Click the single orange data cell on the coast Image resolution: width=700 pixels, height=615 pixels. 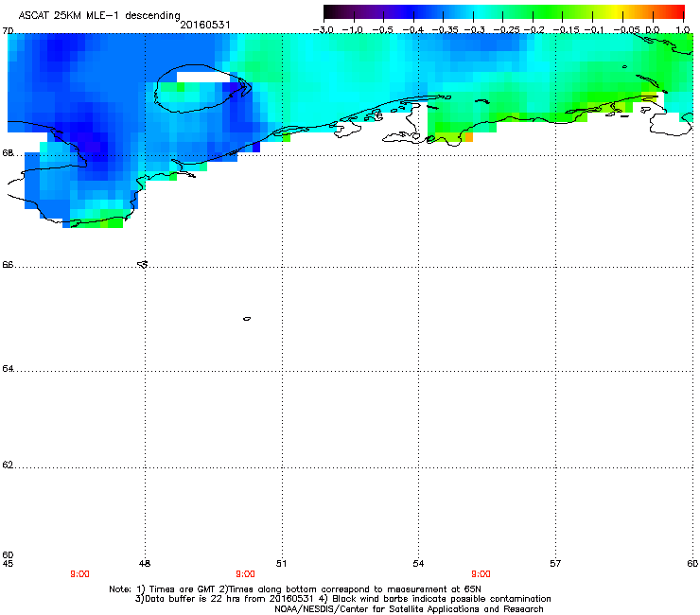(469, 137)
